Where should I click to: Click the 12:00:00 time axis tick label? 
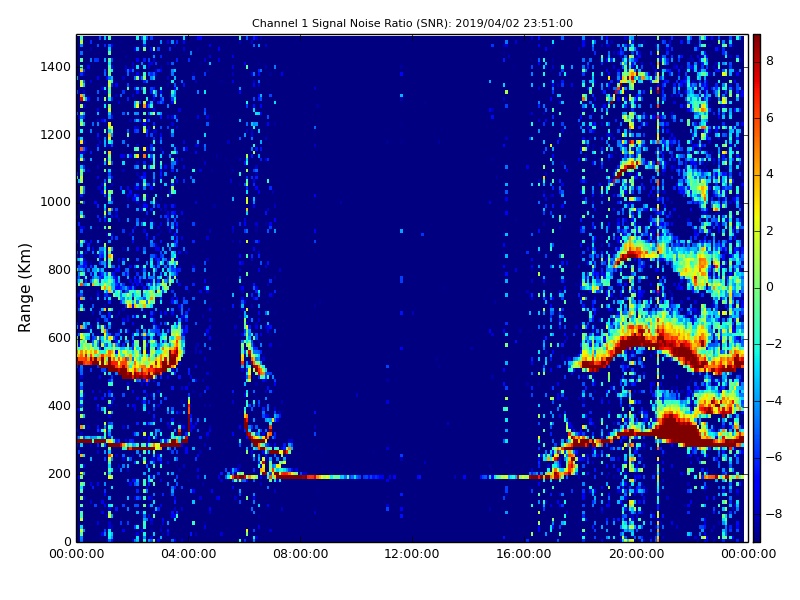click(x=412, y=554)
